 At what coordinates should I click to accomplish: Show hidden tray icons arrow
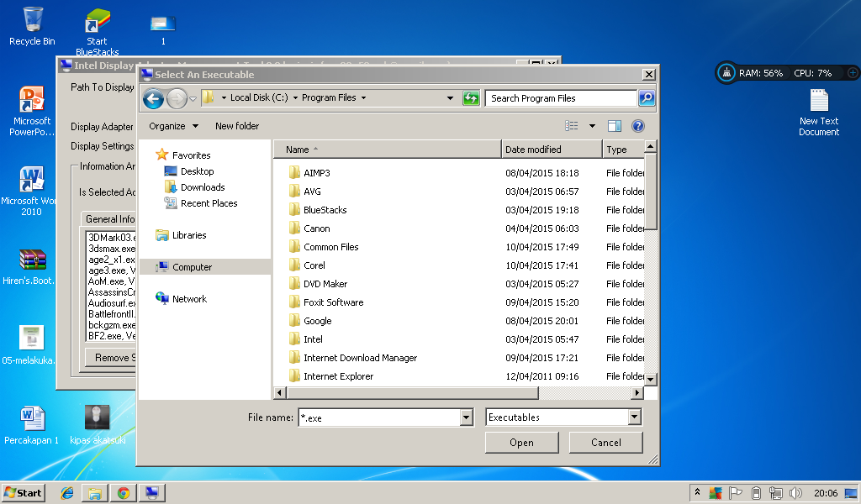tap(697, 492)
